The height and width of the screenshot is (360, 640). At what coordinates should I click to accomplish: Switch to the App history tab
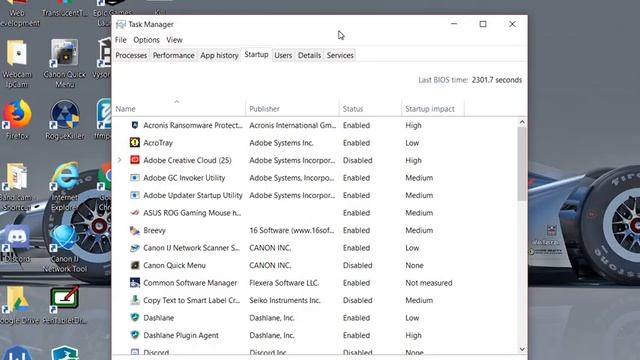coord(219,55)
